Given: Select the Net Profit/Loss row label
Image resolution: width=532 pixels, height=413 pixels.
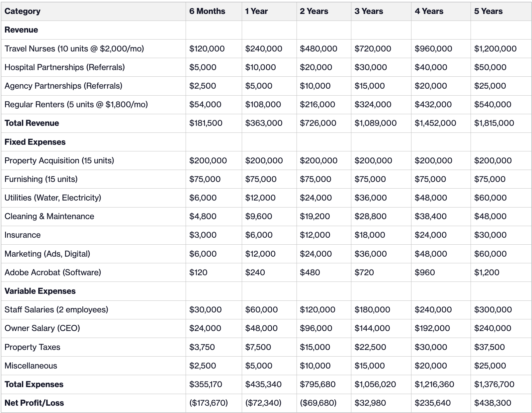Looking at the screenshot, I should 34,403.
